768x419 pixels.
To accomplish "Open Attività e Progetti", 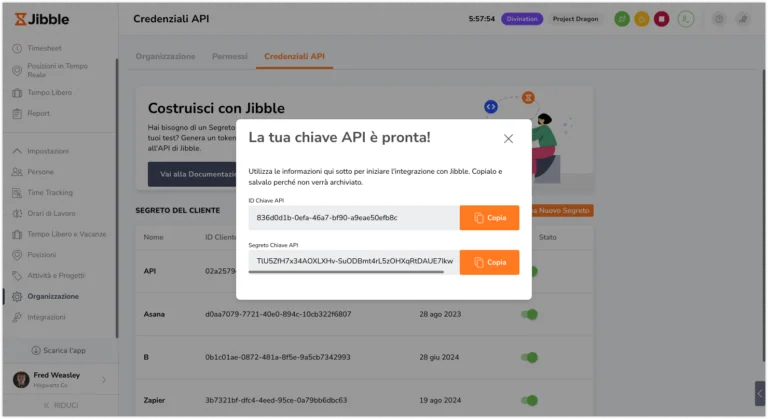I will [x=56, y=275].
